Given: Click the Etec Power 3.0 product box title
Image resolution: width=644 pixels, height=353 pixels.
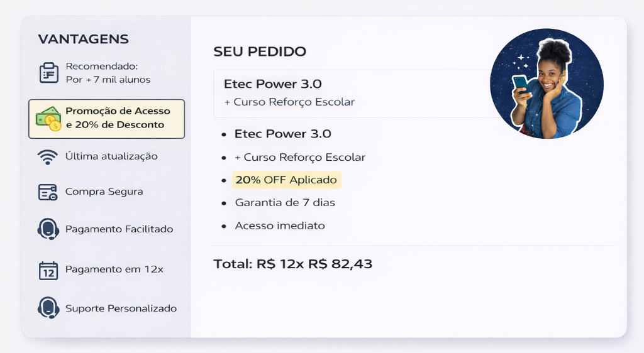Looking at the screenshot, I should tap(273, 84).
